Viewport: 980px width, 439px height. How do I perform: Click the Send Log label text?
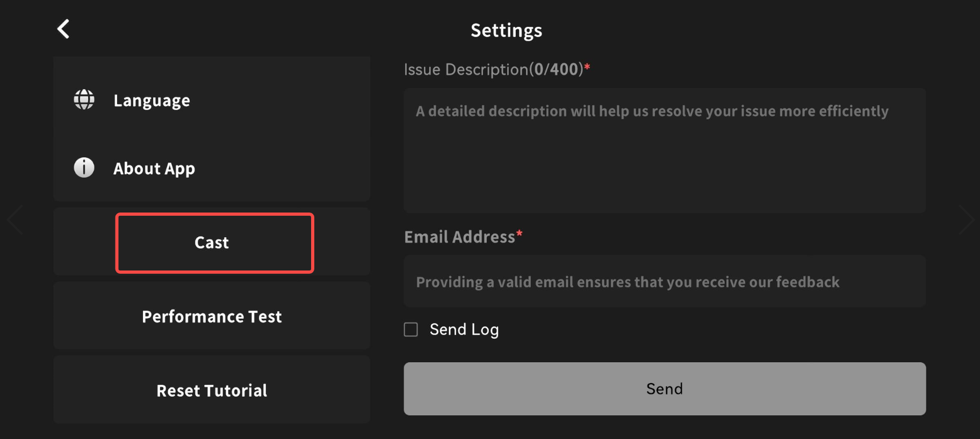click(x=464, y=330)
